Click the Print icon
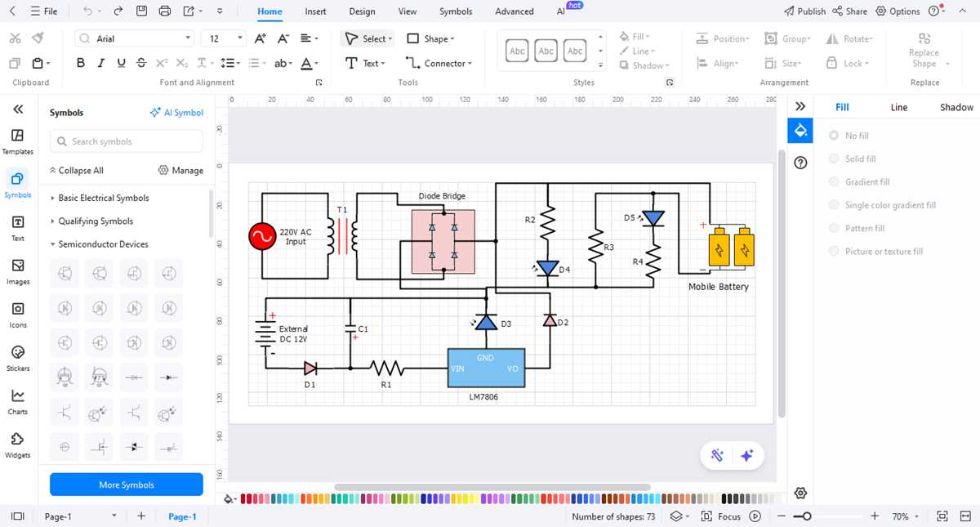This screenshot has height=527, width=980. coord(165,11)
